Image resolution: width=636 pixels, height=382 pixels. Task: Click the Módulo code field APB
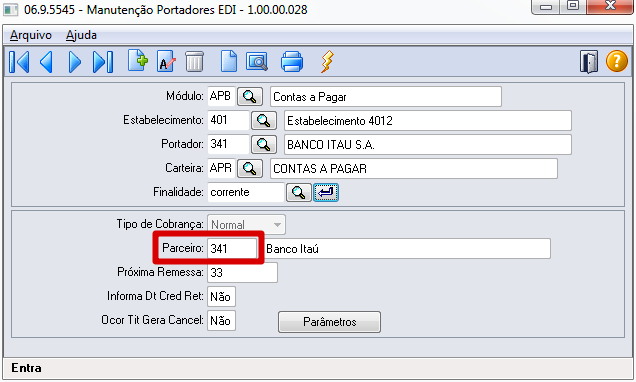[221, 97]
